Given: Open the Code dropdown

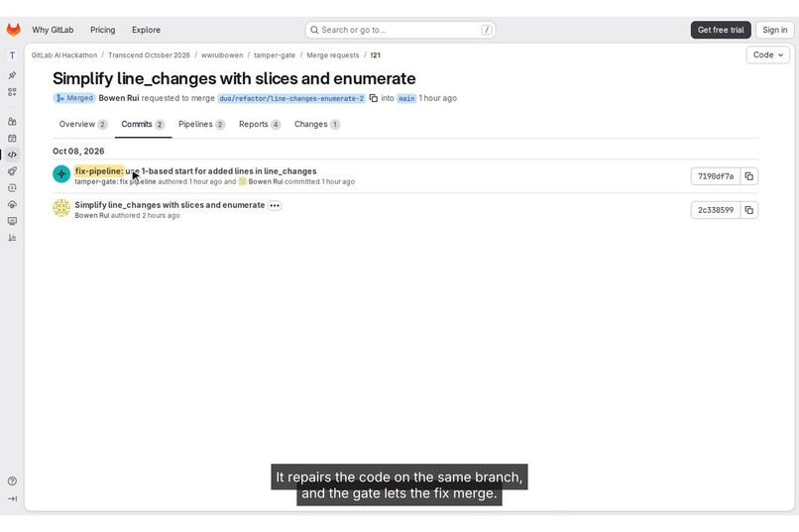Looking at the screenshot, I should click(x=768, y=54).
